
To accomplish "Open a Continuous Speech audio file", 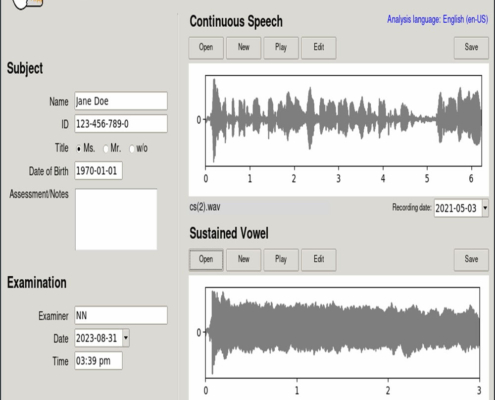I will [206, 48].
